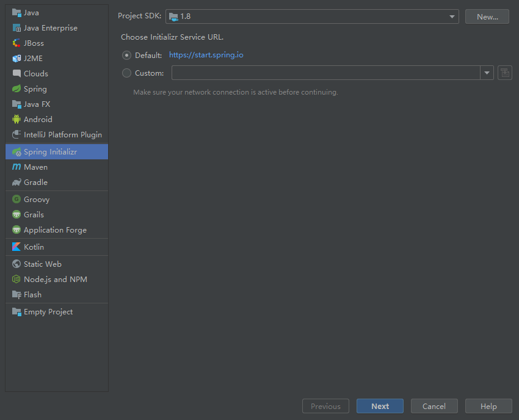Click the Gradle elephant icon
The height and width of the screenshot is (420, 519).
click(x=16, y=182)
